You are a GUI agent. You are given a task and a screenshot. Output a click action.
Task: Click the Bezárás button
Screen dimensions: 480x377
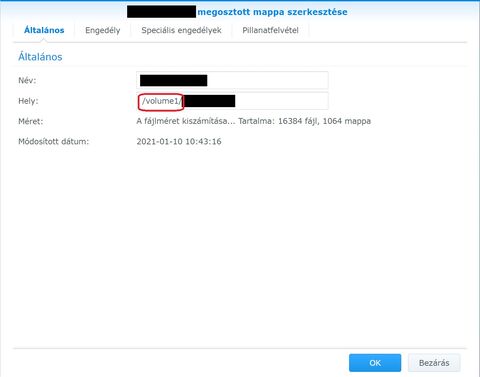click(434, 363)
